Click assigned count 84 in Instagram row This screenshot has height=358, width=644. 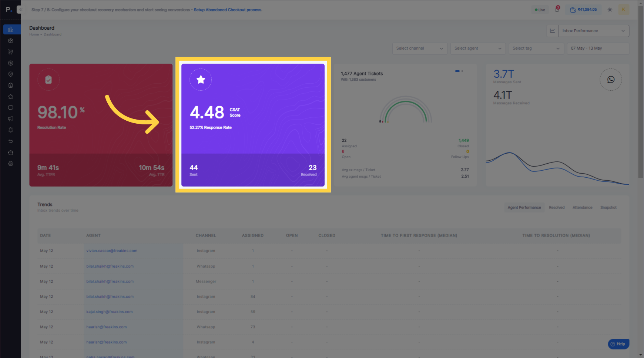(253, 297)
